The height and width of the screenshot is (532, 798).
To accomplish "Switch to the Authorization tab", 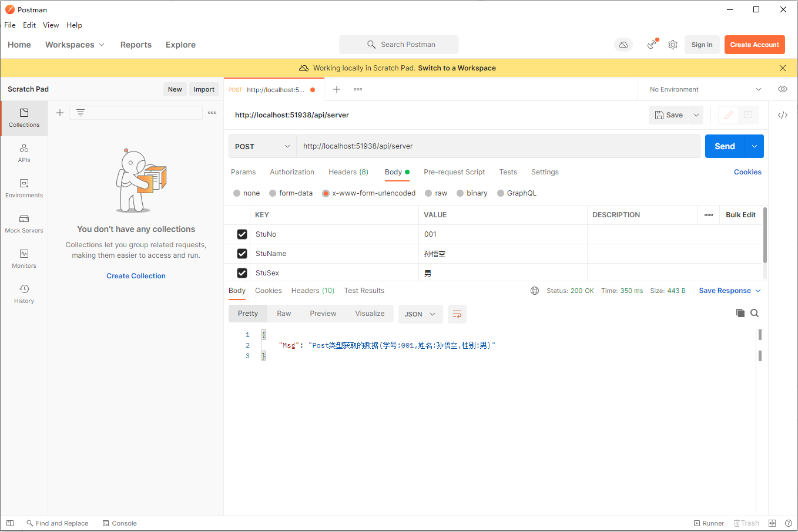I will point(292,172).
